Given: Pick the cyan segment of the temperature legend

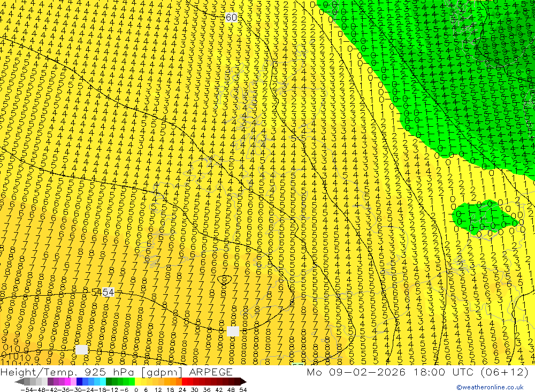Looking at the screenshot, I should [103, 382].
